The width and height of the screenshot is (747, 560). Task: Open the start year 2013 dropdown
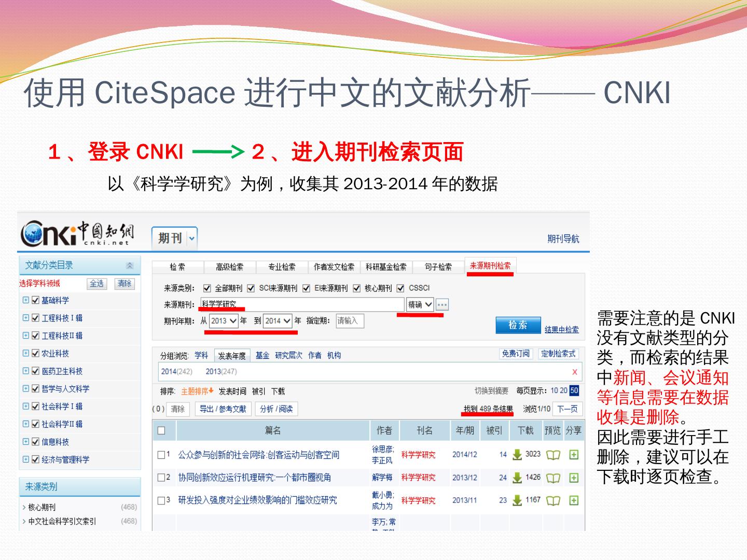[x=224, y=321]
